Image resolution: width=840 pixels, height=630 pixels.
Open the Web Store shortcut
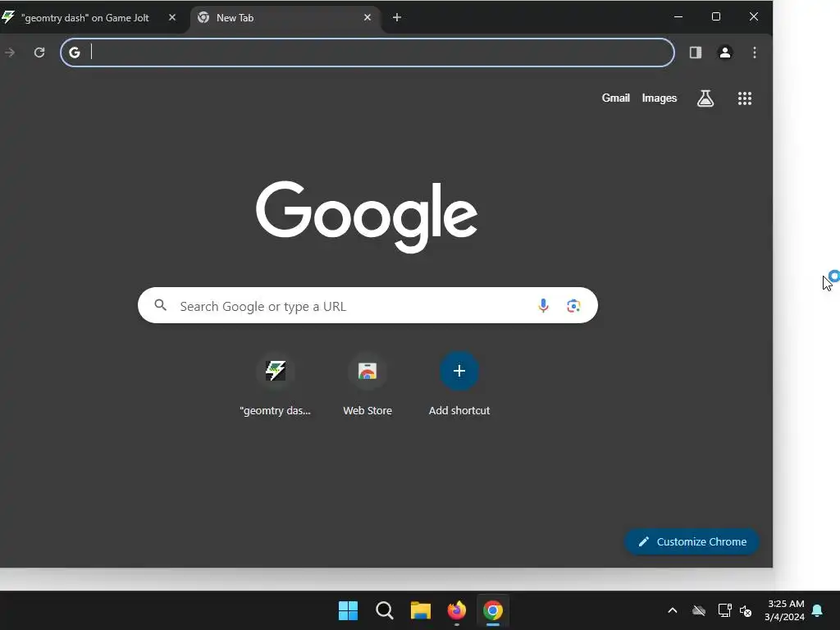pyautogui.click(x=367, y=385)
